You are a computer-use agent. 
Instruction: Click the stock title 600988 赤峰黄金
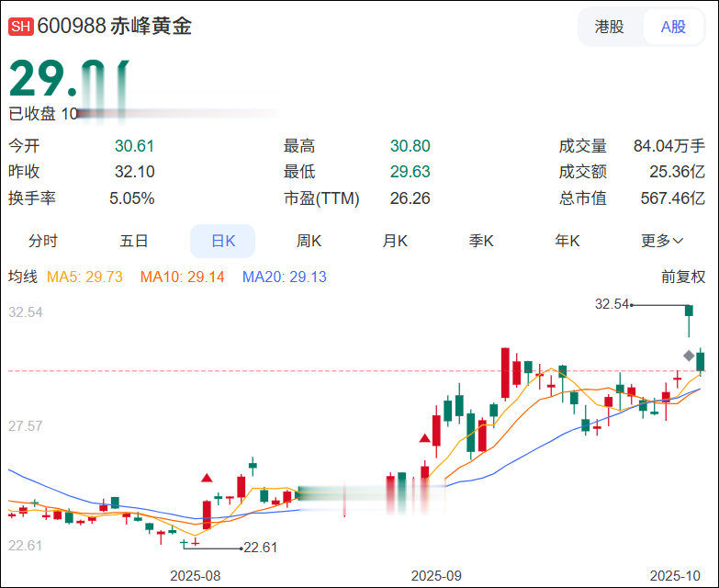pyautogui.click(x=114, y=26)
